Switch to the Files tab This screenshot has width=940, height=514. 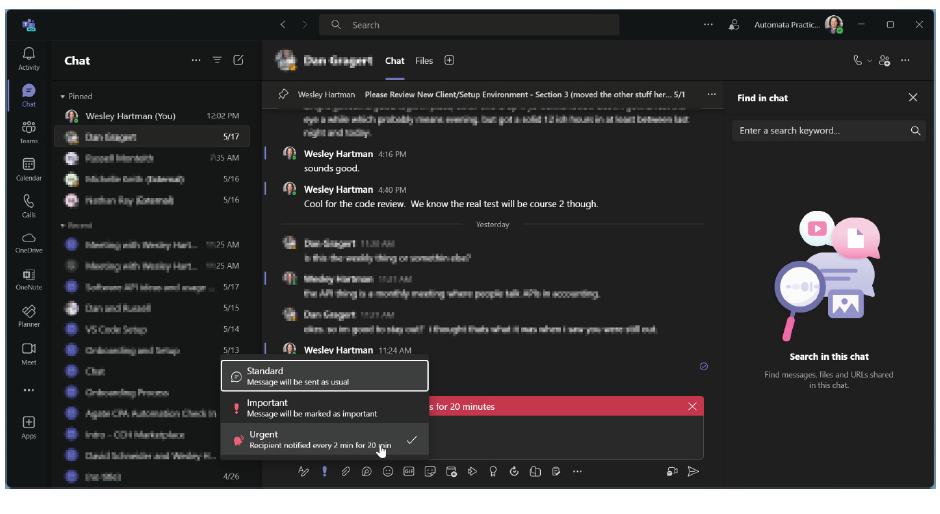[424, 61]
